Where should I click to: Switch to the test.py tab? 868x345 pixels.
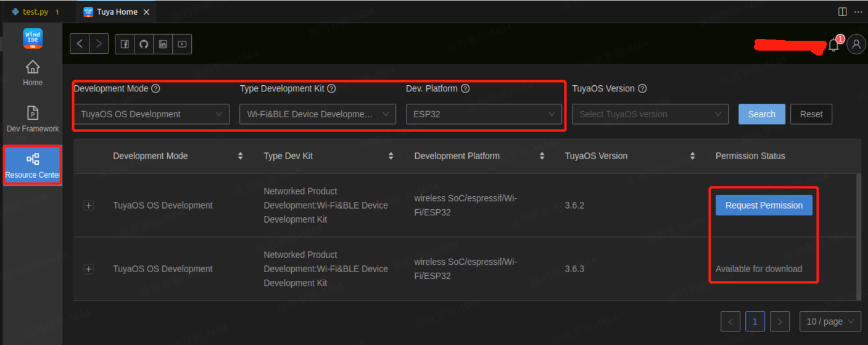(38, 12)
